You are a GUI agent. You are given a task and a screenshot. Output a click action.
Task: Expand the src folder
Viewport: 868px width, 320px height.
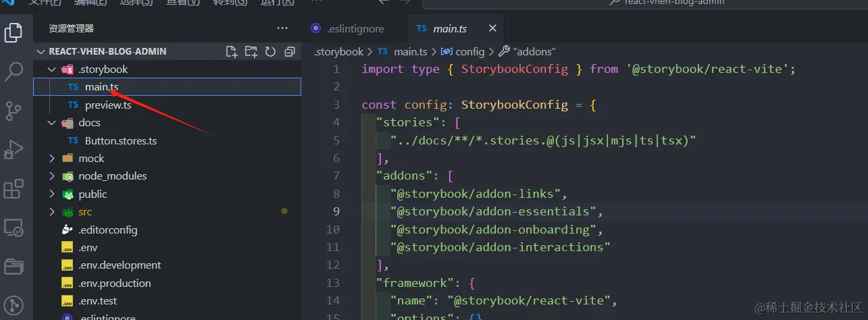(53, 211)
